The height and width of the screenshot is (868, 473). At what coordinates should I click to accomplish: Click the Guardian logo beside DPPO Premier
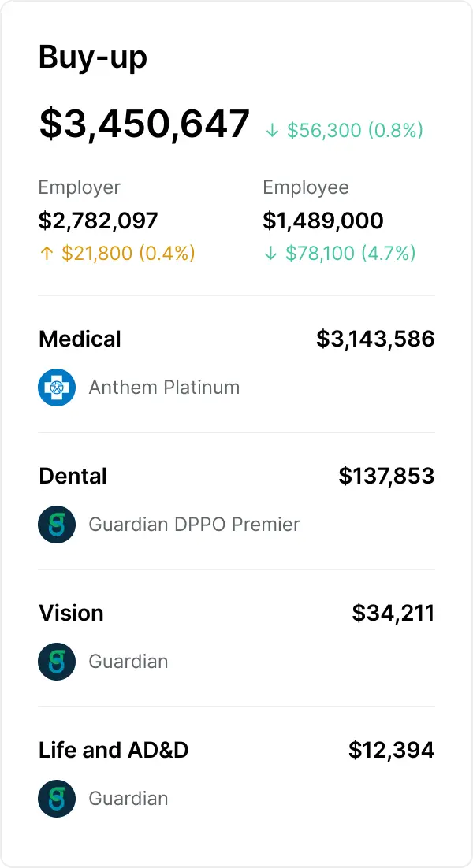pos(57,525)
